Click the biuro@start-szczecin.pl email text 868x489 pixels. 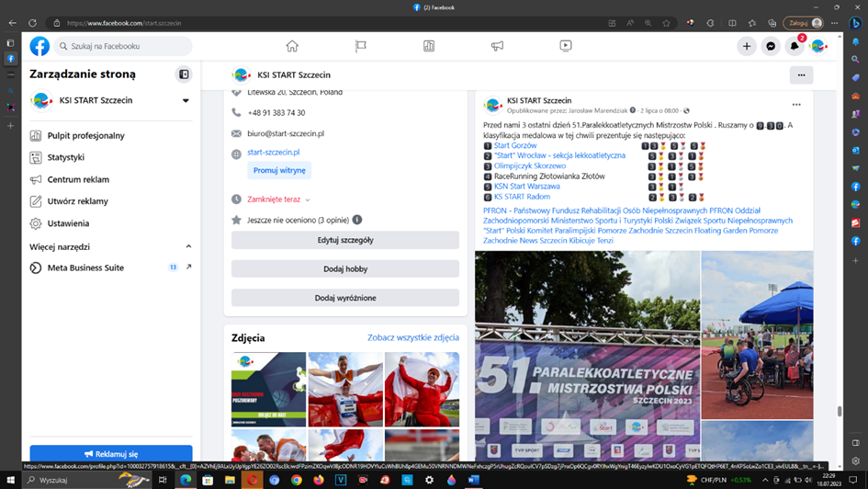click(286, 133)
